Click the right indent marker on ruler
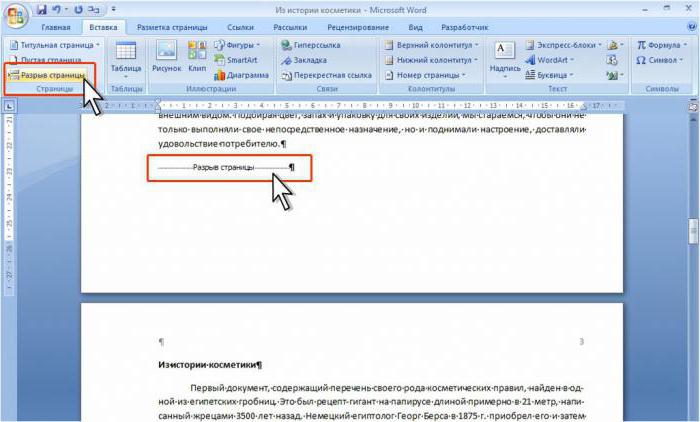The width and height of the screenshot is (700, 422). pyautogui.click(x=583, y=107)
